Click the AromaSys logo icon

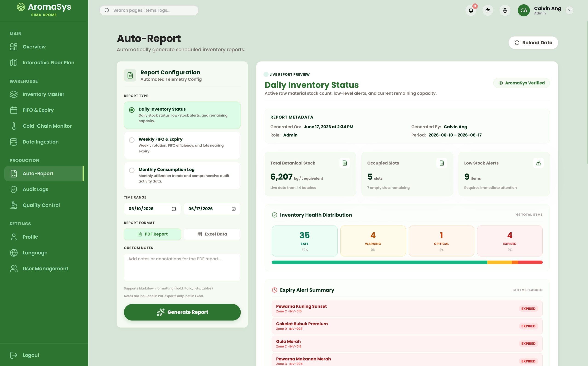point(21,7)
